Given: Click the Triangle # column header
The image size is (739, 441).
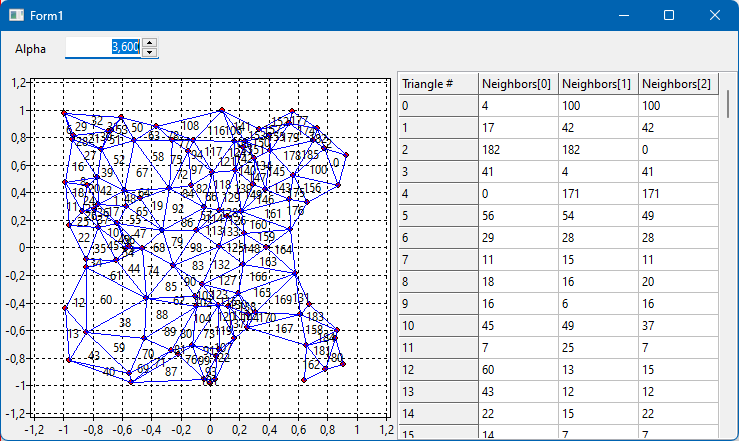Looking at the screenshot, I should [438, 84].
